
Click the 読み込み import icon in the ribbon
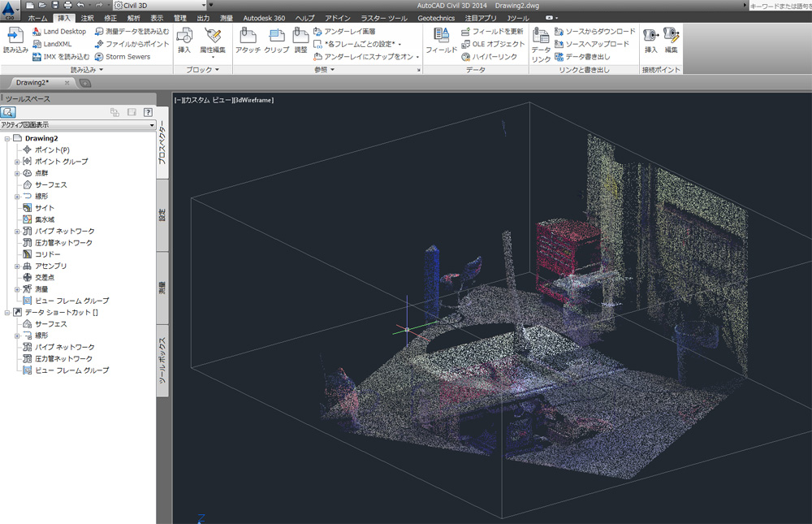tap(15, 41)
